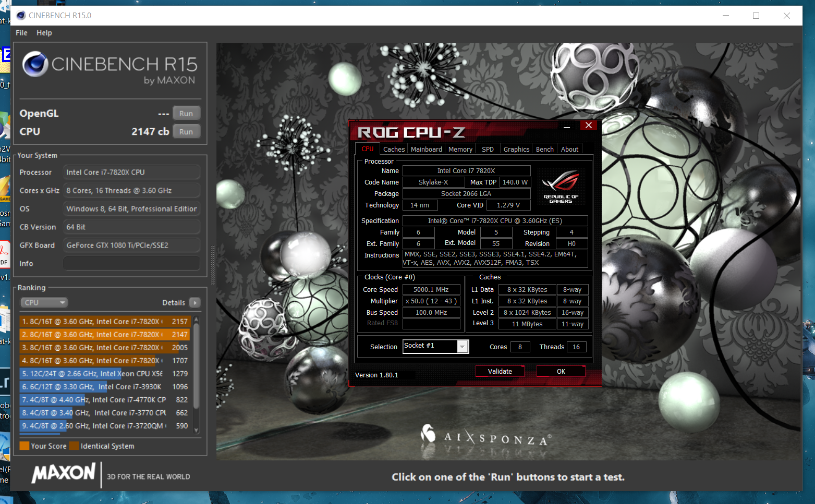Image resolution: width=815 pixels, height=504 pixels.
Task: Click the CB Version 64 Bit field
Action: click(131, 227)
